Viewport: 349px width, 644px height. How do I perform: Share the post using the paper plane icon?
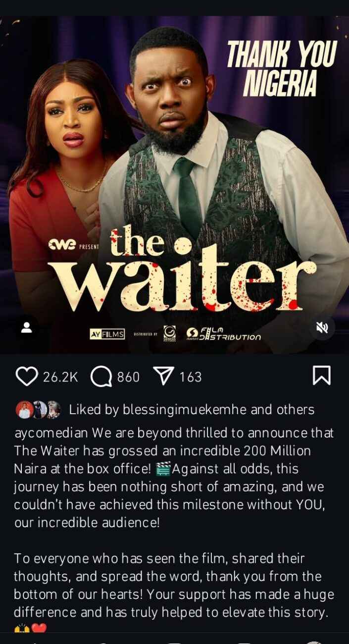click(163, 377)
